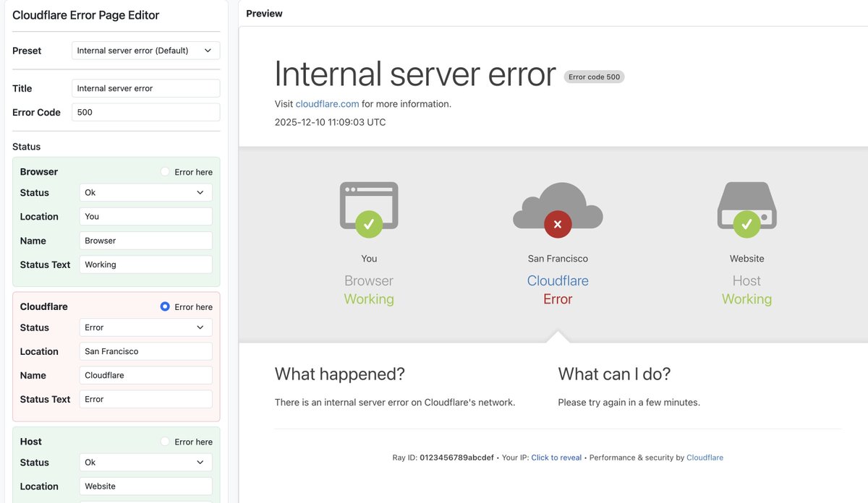Click the Cloudflare Status Text field "Error"
Viewport: 868px width, 503px height.
[145, 399]
